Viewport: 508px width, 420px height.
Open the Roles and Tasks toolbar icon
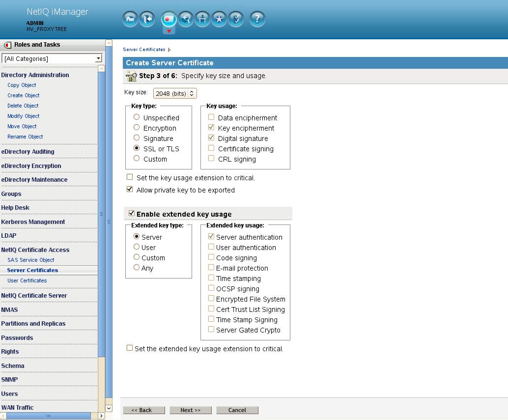169,19
